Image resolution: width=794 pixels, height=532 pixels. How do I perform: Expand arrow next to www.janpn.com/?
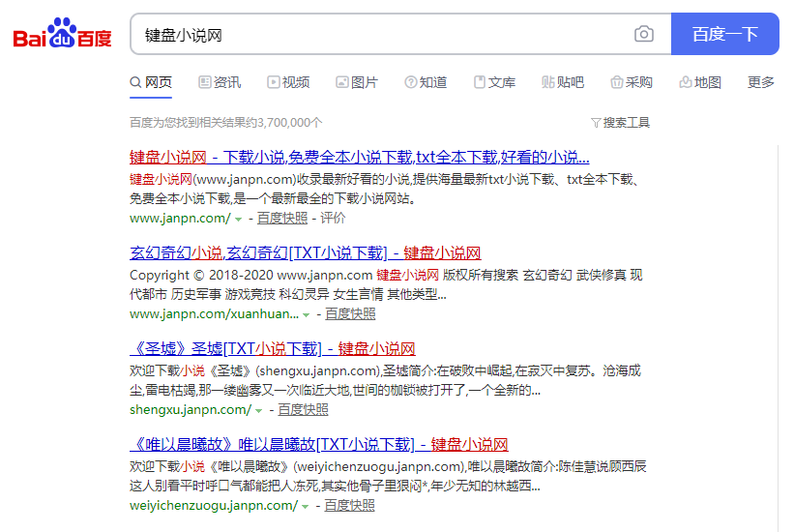pyautogui.click(x=239, y=220)
